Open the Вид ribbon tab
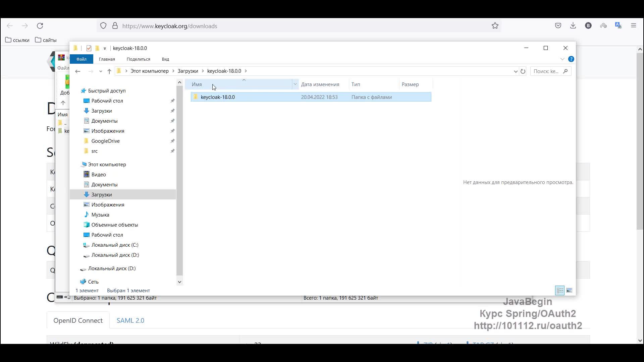 coord(165,59)
